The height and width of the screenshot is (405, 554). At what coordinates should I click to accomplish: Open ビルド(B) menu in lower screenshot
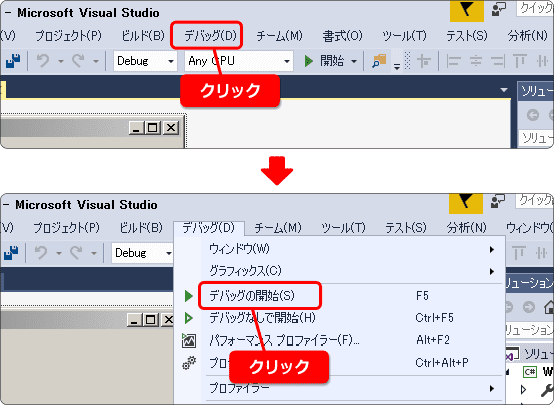pos(141,228)
